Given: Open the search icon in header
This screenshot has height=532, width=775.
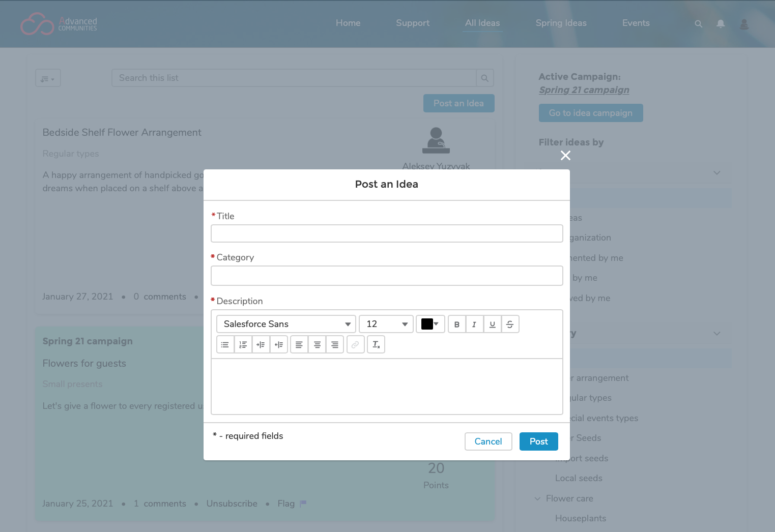Looking at the screenshot, I should (698, 24).
